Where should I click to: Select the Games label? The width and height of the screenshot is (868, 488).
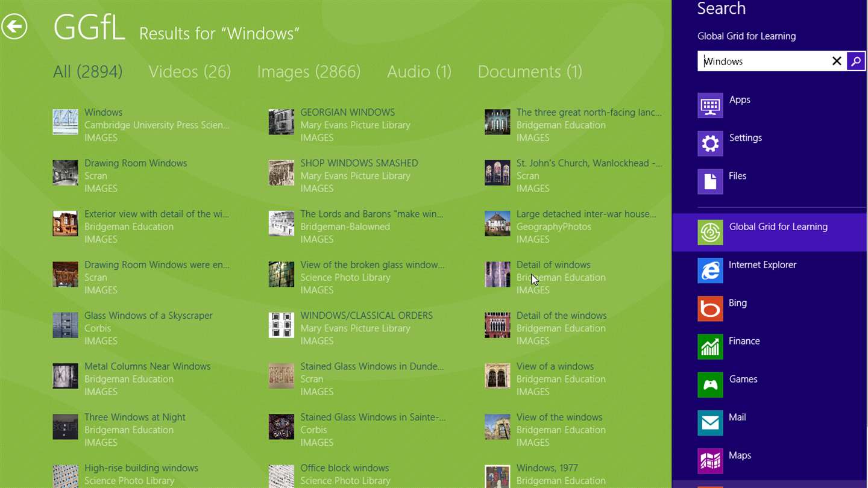[x=743, y=379]
